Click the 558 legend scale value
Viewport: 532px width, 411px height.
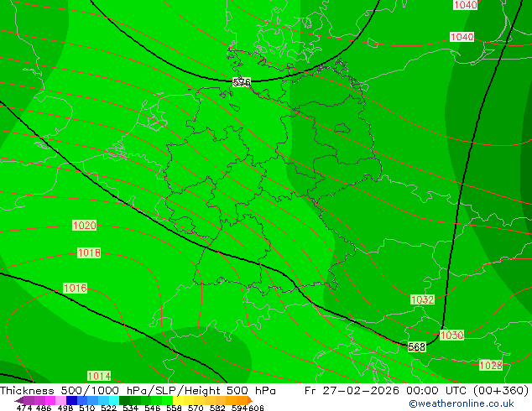pos(174,408)
